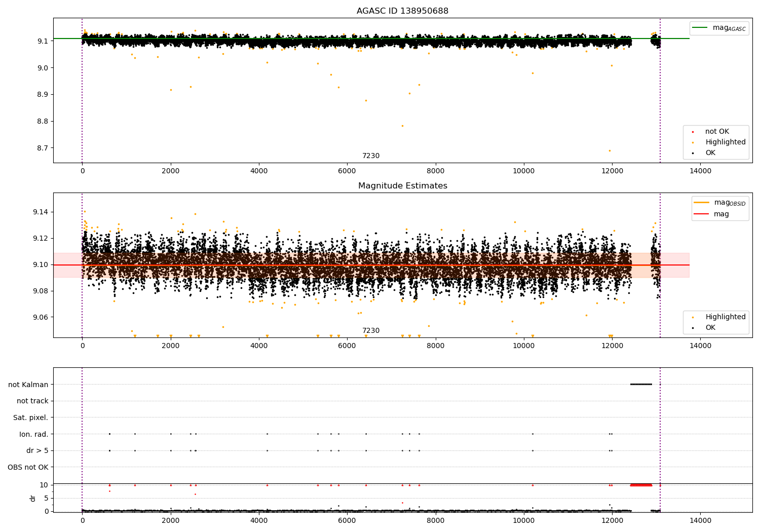Click the 8.7 y-axis tick in top plot
This screenshot has height=532, width=760.
(x=43, y=148)
